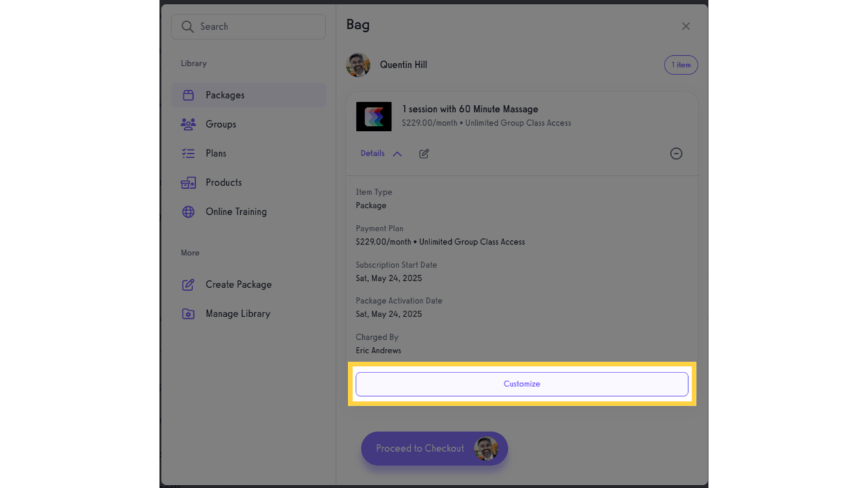Open the Online Training globe icon
This screenshot has width=868, height=488.
click(188, 212)
